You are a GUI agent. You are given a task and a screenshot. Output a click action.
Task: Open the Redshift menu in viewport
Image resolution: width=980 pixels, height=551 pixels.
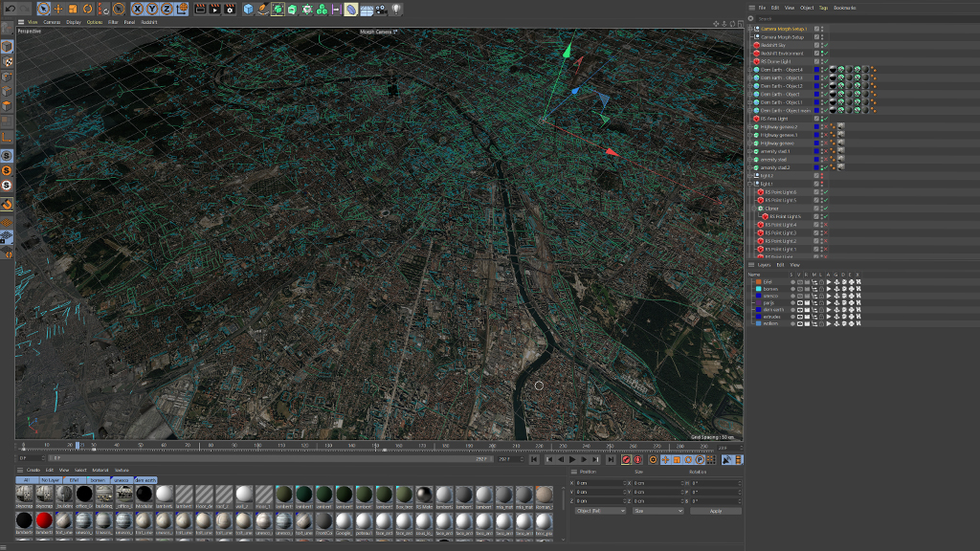148,21
